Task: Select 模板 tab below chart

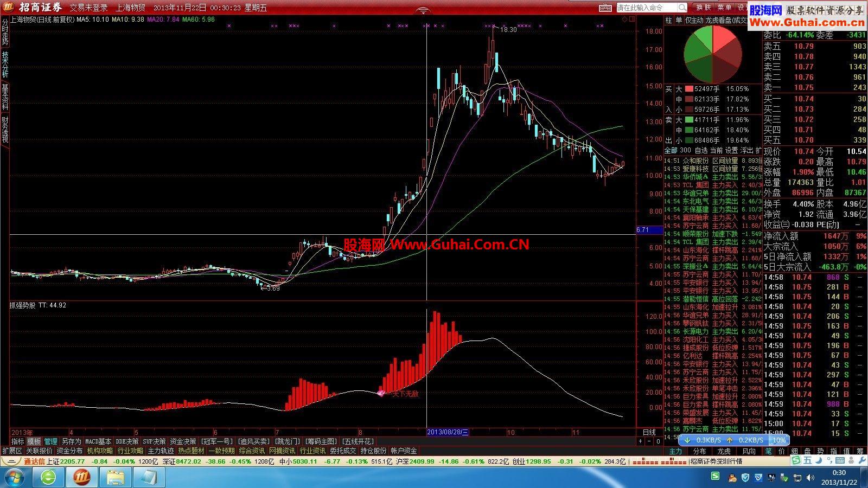Action: [34, 441]
